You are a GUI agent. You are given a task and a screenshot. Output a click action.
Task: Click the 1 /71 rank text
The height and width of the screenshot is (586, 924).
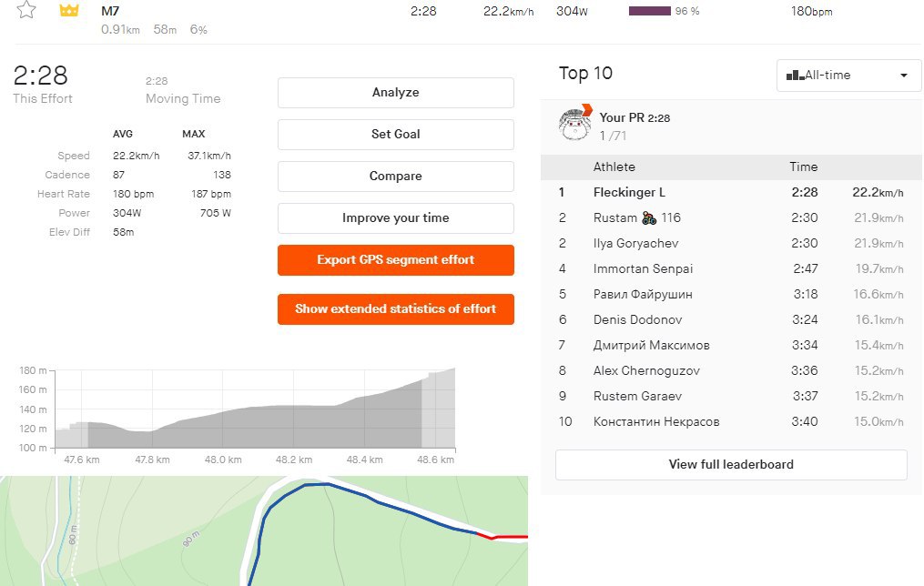click(613, 136)
